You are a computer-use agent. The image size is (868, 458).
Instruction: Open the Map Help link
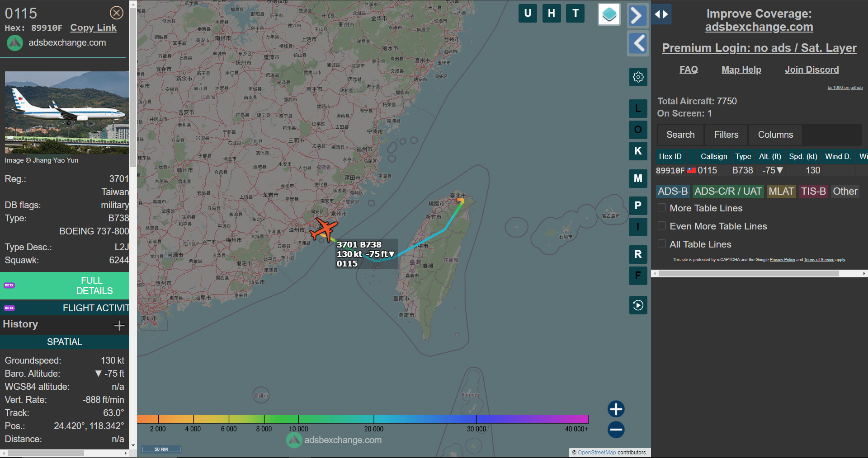741,70
